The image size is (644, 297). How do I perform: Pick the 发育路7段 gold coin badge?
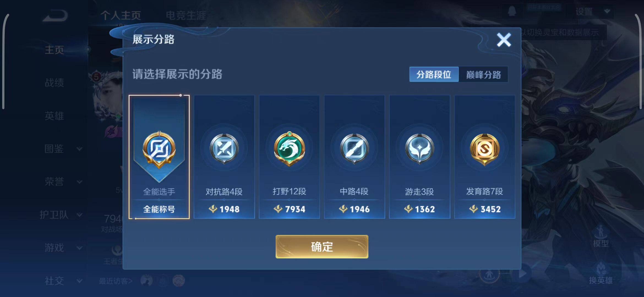(485, 157)
